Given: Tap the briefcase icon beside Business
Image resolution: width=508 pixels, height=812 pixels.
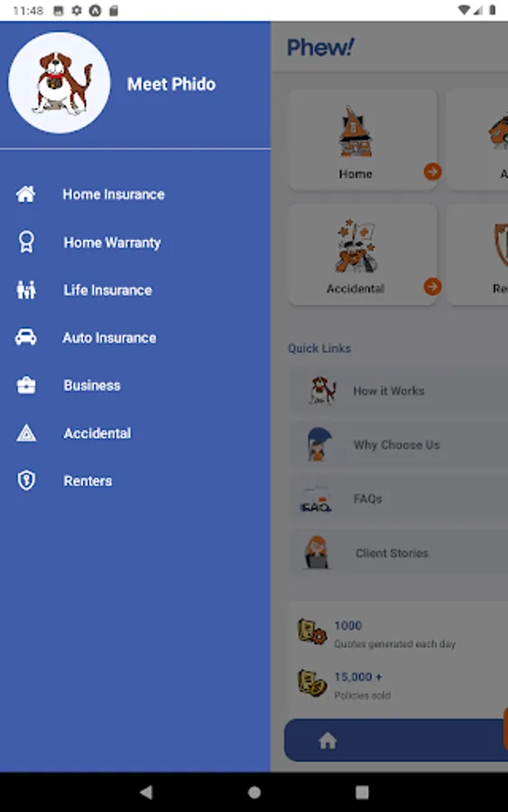Looking at the screenshot, I should point(26,384).
